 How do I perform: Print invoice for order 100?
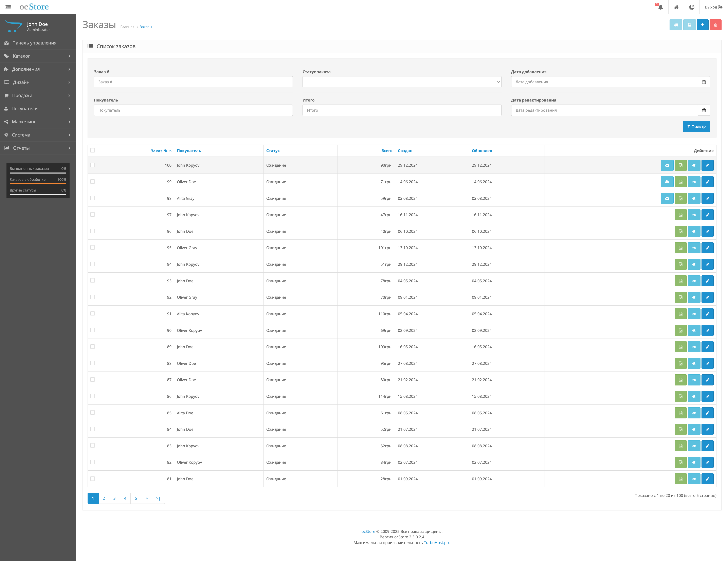click(680, 165)
